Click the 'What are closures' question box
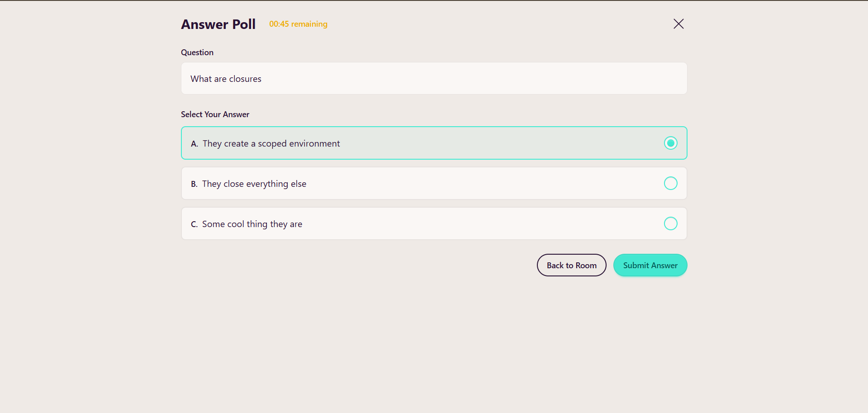868x413 pixels. (x=433, y=79)
